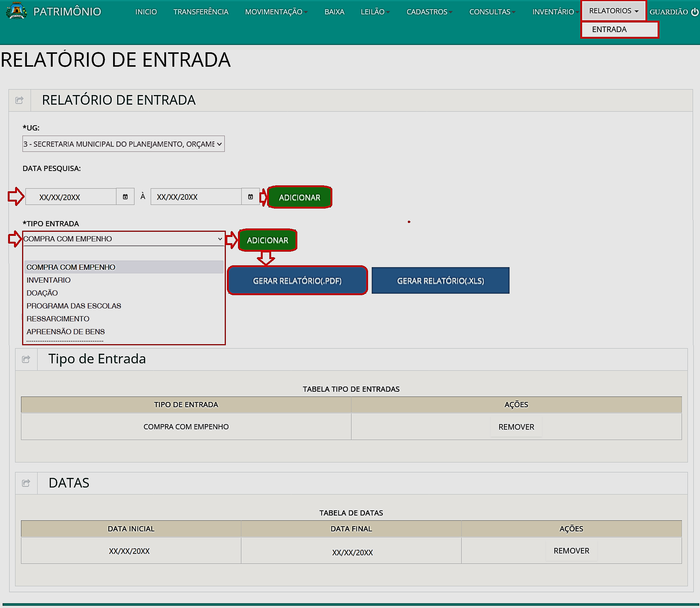
Task: Select Apreensão de Bens option
Action: (x=124, y=332)
